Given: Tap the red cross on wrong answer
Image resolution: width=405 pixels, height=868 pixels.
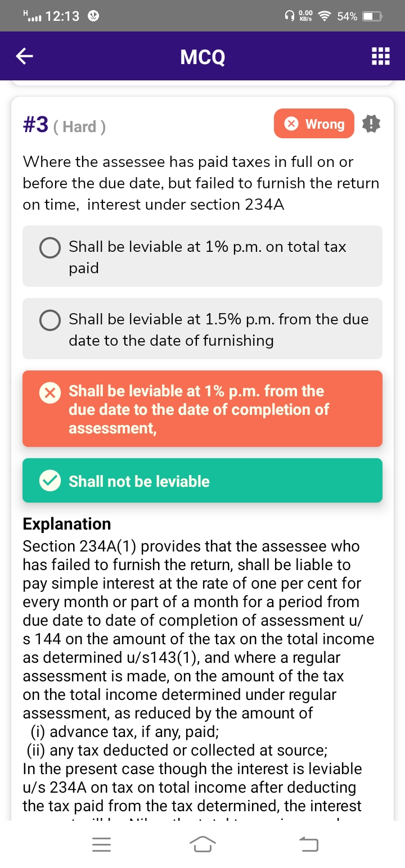Looking at the screenshot, I should 49,392.
